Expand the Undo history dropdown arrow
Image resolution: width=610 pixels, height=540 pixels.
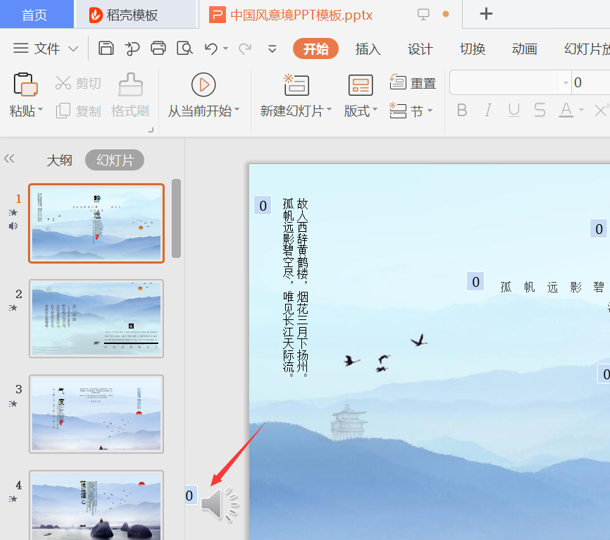tap(226, 49)
